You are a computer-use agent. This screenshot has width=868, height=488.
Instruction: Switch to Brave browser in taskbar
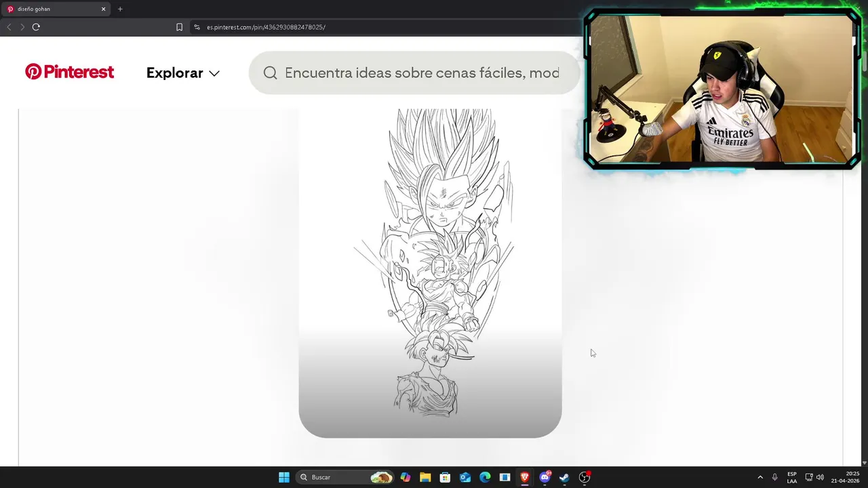pos(524,477)
